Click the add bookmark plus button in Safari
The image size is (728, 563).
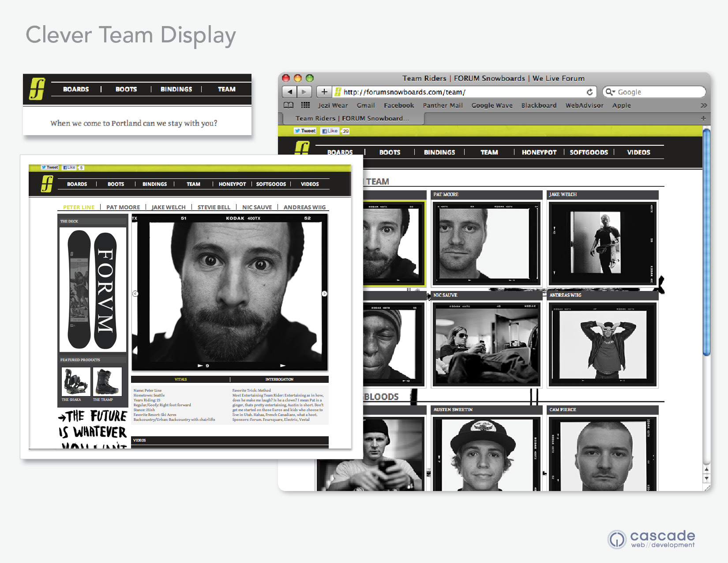pos(324,92)
